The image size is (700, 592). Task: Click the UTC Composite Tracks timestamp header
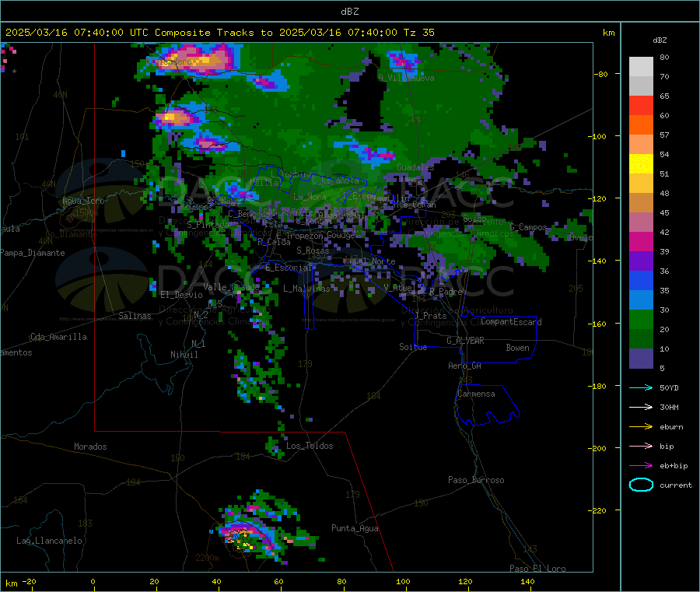pos(219,33)
